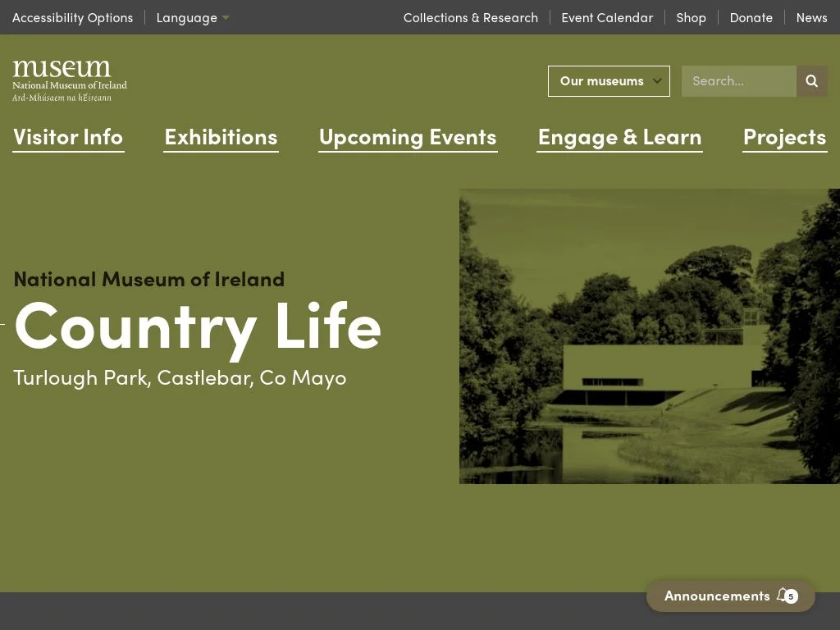The width and height of the screenshot is (840, 630).
Task: Open the Visitor Info menu
Action: (x=68, y=138)
